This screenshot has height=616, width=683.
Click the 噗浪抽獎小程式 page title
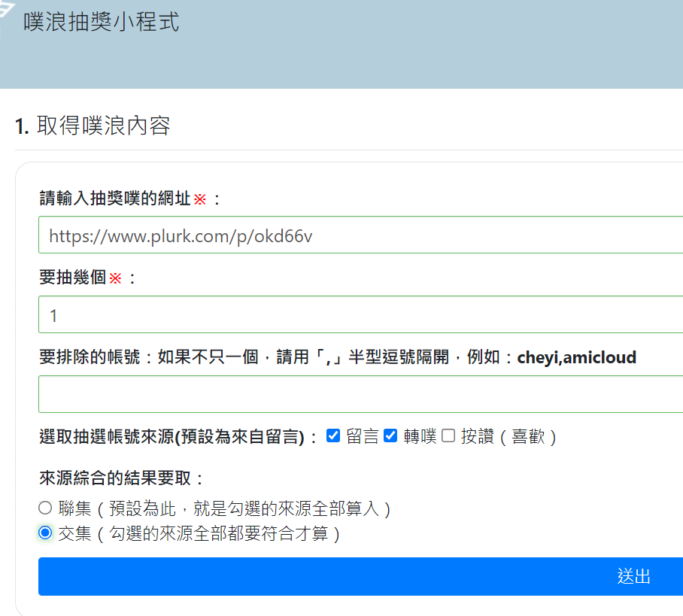click(101, 22)
